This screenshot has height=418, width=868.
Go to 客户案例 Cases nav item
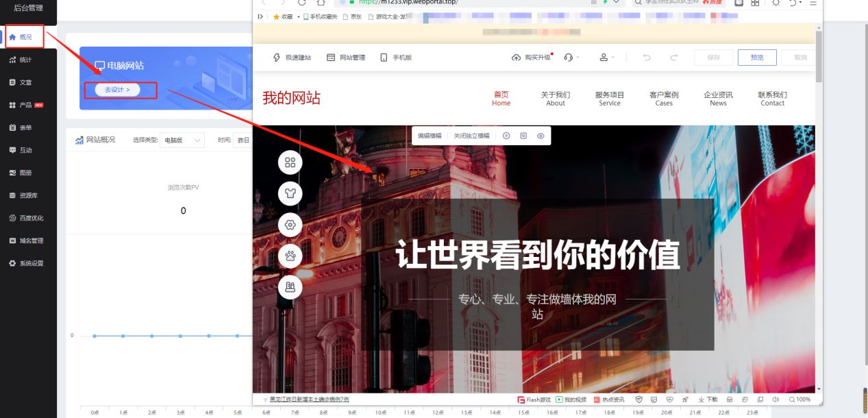664,99
